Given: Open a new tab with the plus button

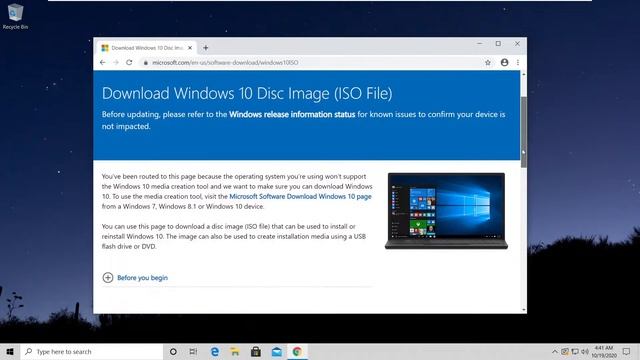Looking at the screenshot, I should click(x=205, y=48).
